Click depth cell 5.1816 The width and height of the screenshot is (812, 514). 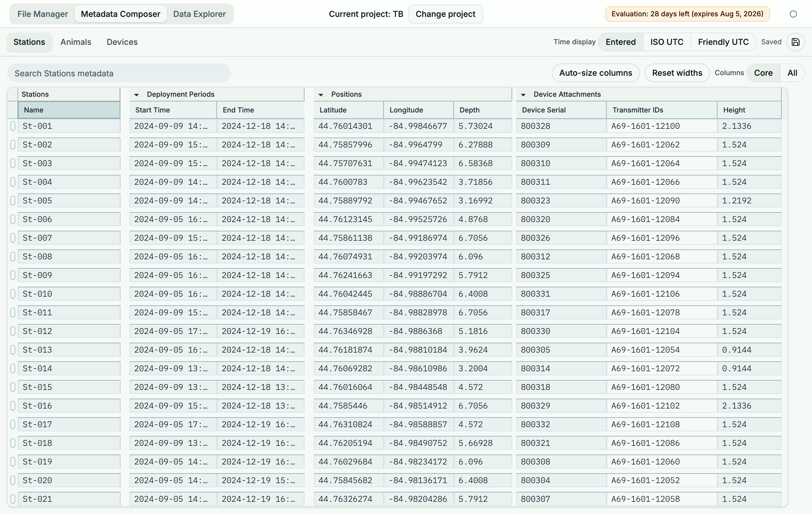tap(482, 331)
